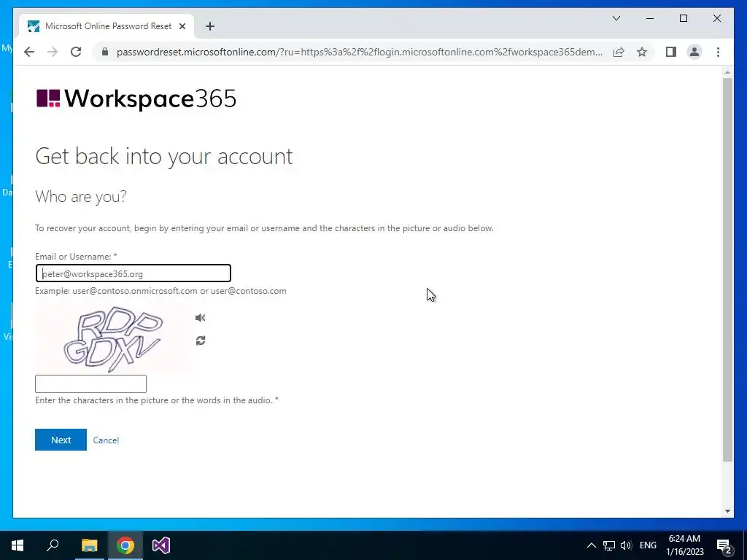Select the Microsoft Online Password Reset tab

pyautogui.click(x=107, y=26)
